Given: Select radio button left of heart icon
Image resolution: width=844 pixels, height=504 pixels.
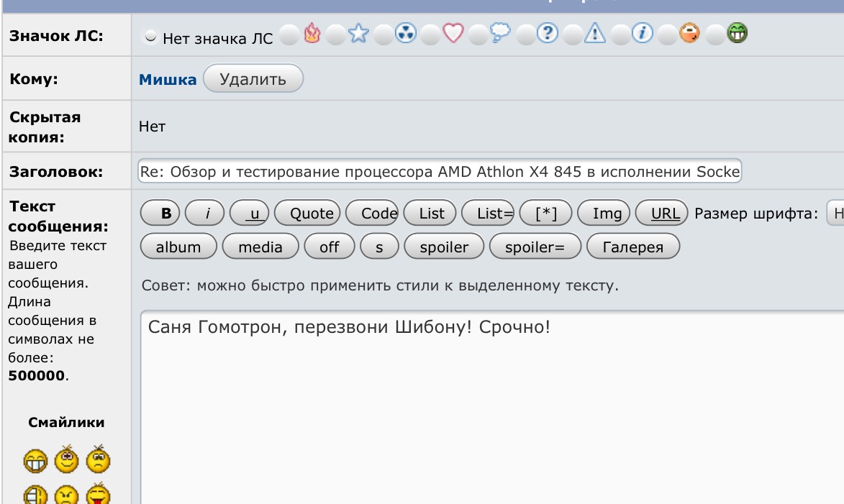Looking at the screenshot, I should tap(431, 35).
